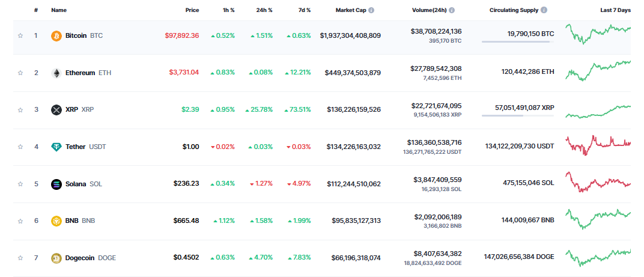Add Dogecoin to watchlist via star

point(20,258)
